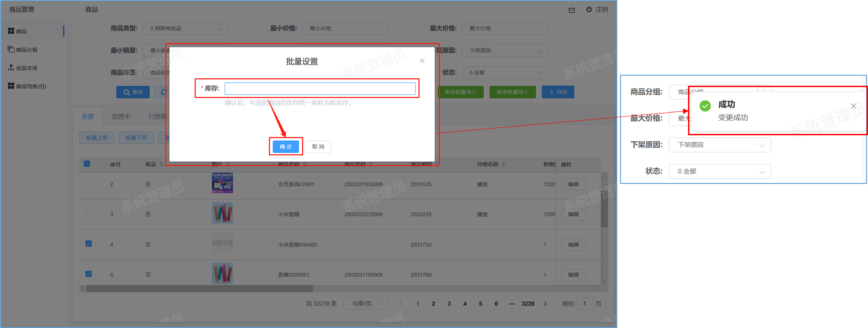Close the 批量设置 dialog with X
868x328 pixels.
tap(422, 61)
